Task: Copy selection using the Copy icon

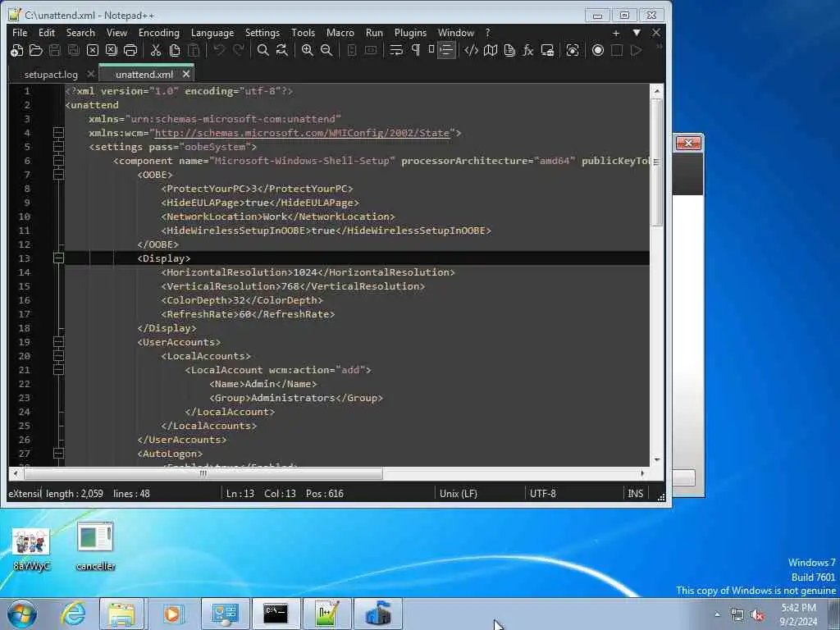Action: (175, 50)
